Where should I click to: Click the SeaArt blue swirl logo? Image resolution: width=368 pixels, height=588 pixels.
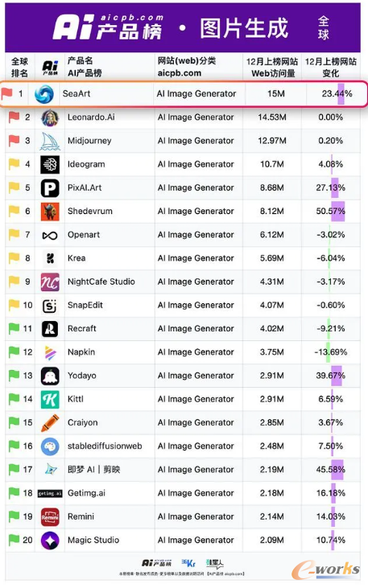(x=44, y=94)
